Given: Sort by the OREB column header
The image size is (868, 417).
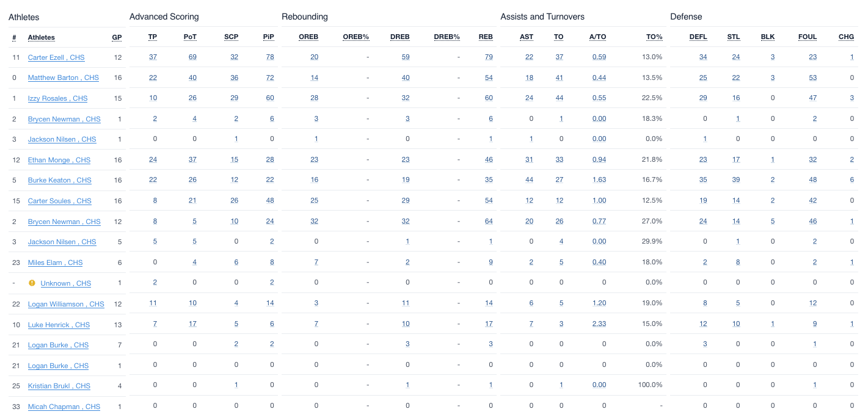Looking at the screenshot, I should point(308,37).
